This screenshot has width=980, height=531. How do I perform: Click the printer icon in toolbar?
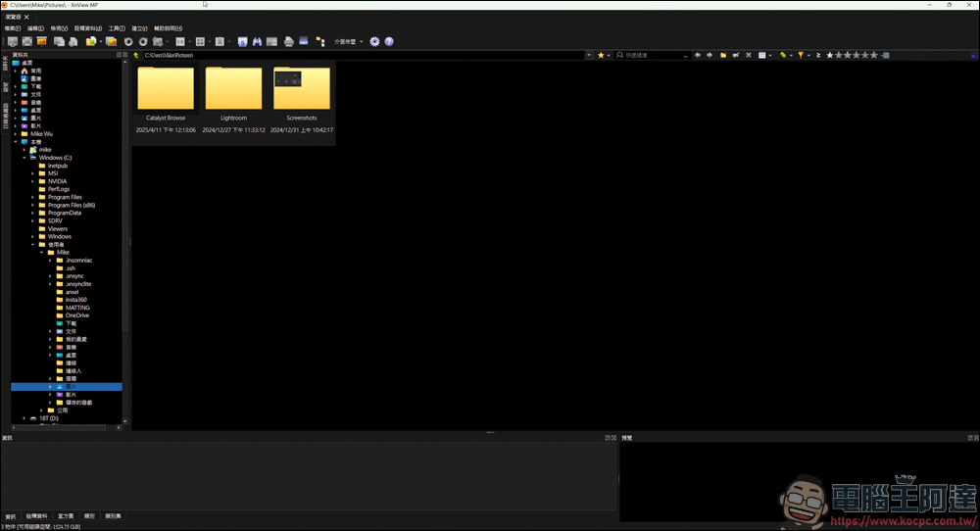(289, 42)
